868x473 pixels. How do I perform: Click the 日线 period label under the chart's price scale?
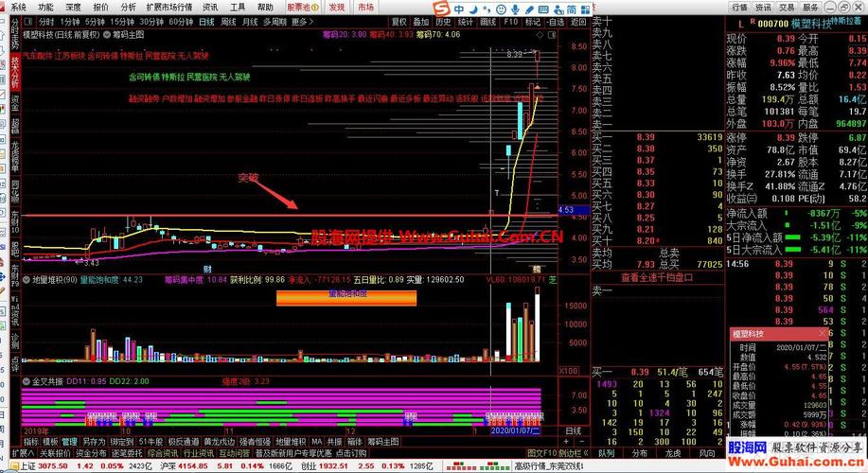(x=574, y=430)
